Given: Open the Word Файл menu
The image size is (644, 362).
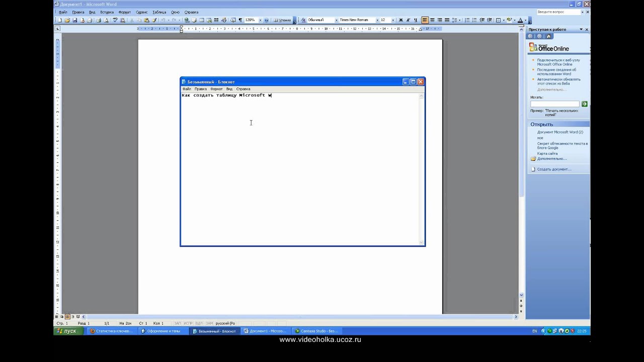Looking at the screenshot, I should point(63,12).
